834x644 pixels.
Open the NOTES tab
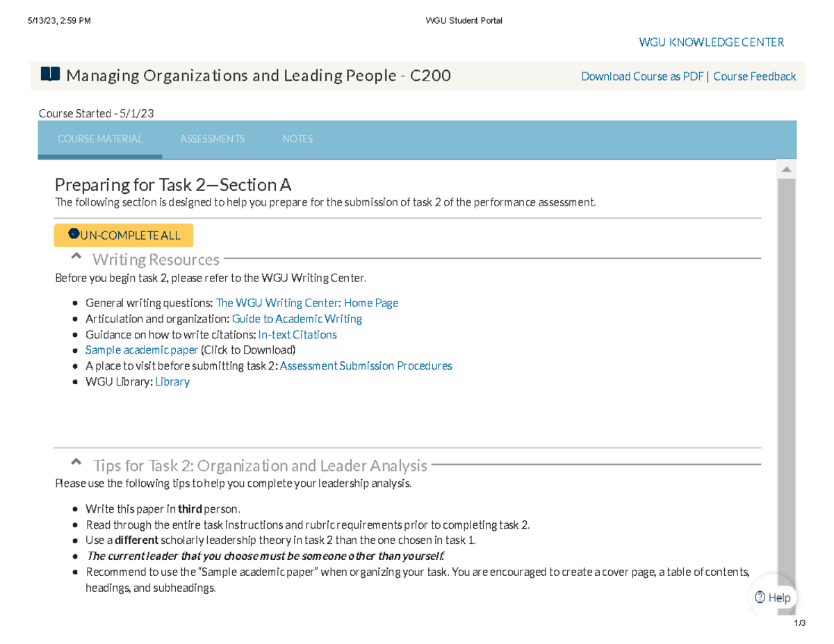297,138
